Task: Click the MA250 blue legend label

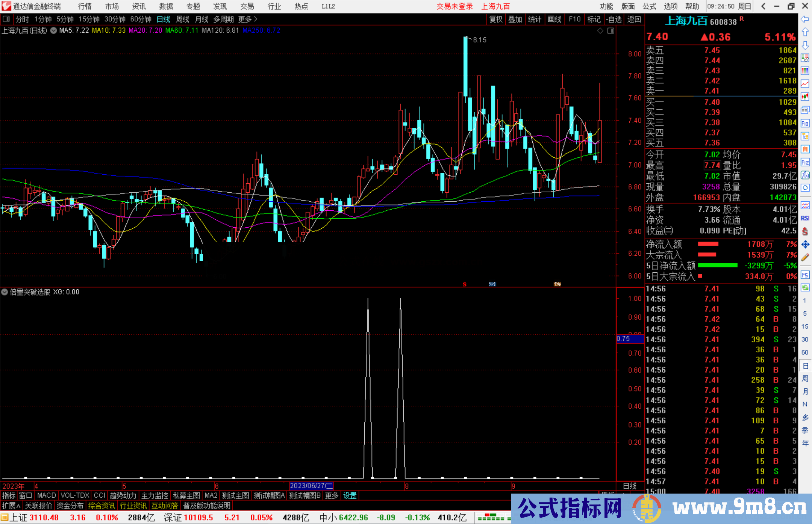Action: 261,30
